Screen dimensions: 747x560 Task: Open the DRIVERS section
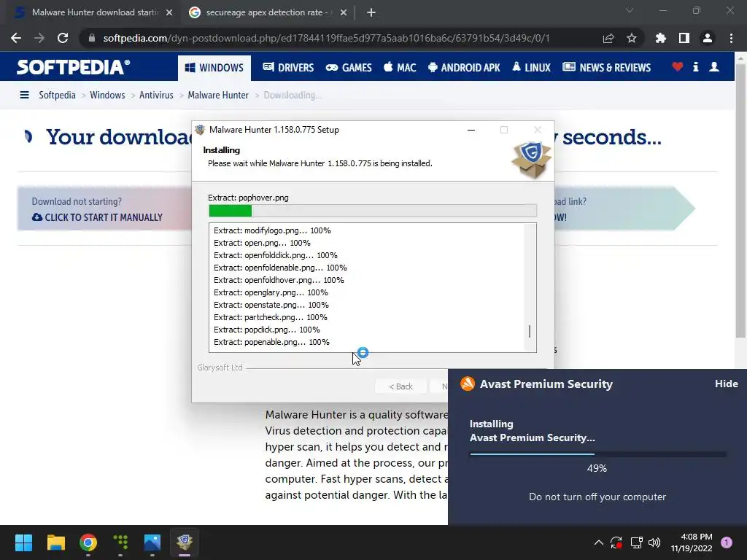(x=288, y=68)
